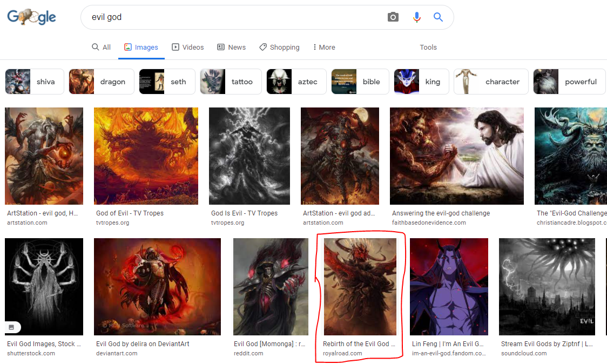Click the faithbasedonevidence.com source link
The width and height of the screenshot is (607, 364).
pyautogui.click(x=429, y=223)
